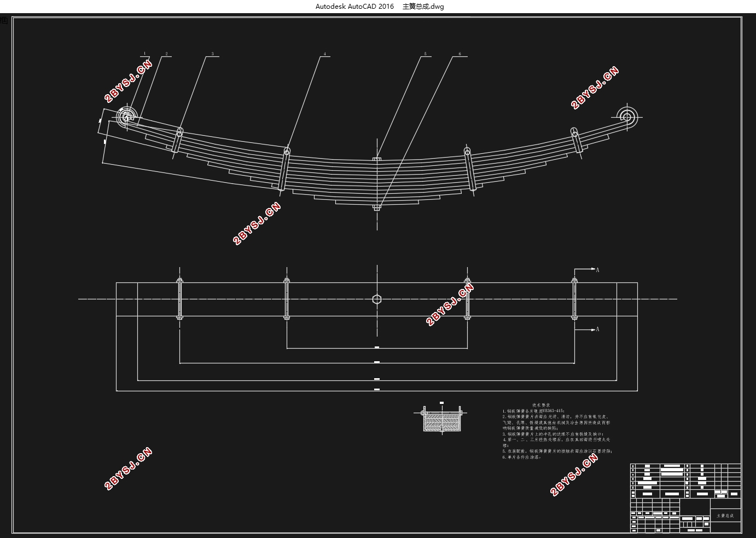The width and height of the screenshot is (756, 538).
Task: Click requirement line 5 about 石墨
Action: (557, 452)
